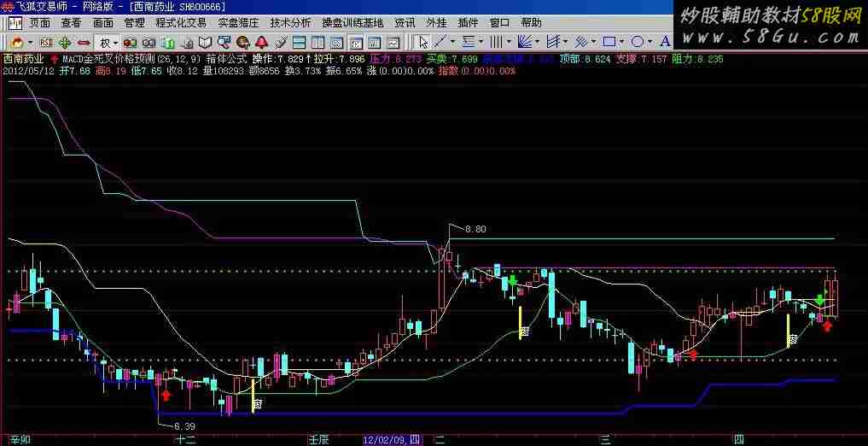Toggle the horizontal split window layout
The height and width of the screenshot is (446, 868).
click(x=300, y=42)
